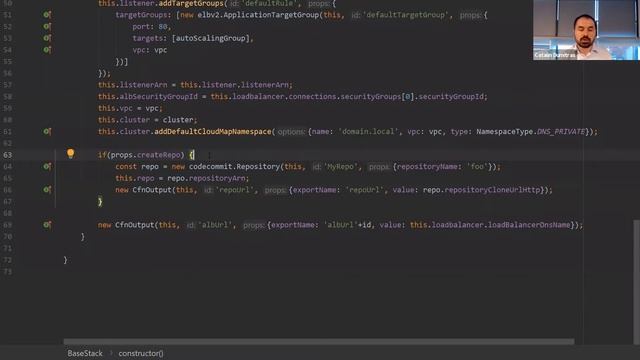Click the closing brace on line 67
This screenshot has width=640, height=360.
(100, 202)
